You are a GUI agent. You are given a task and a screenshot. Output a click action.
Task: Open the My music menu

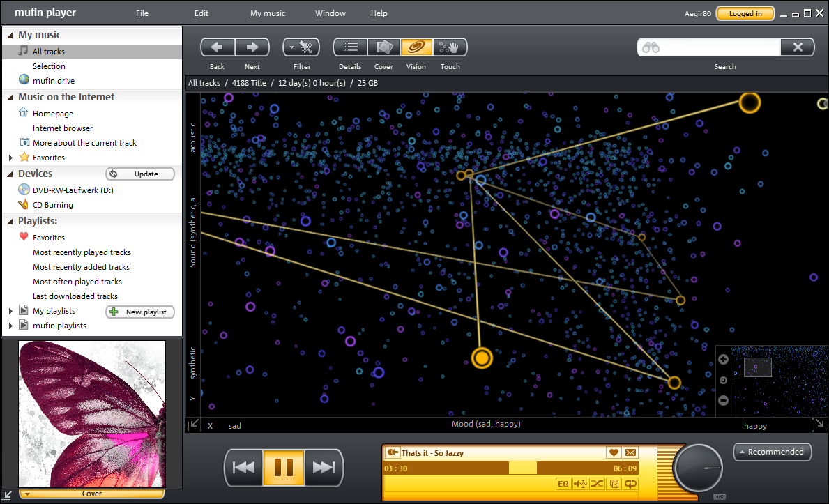(x=268, y=13)
